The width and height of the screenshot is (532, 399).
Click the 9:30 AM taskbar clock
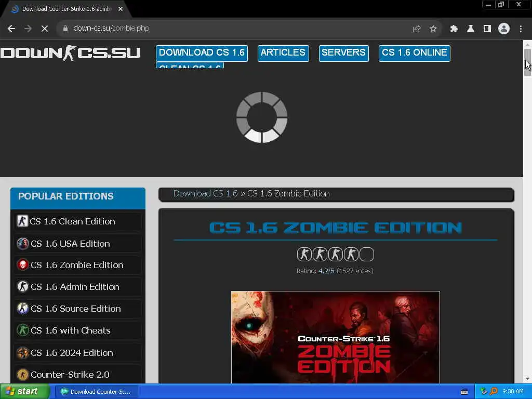point(513,392)
